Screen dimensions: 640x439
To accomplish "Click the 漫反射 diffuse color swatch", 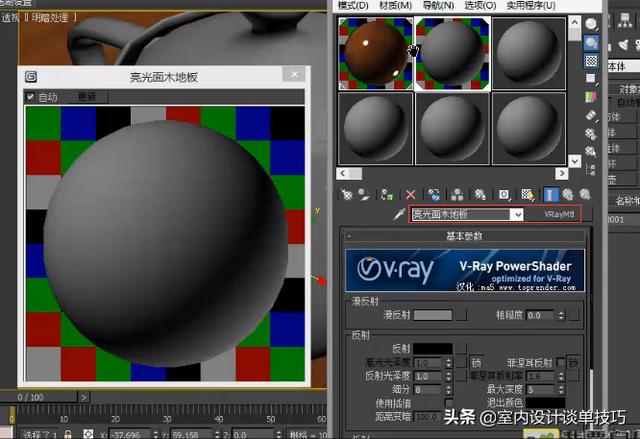I will [433, 315].
